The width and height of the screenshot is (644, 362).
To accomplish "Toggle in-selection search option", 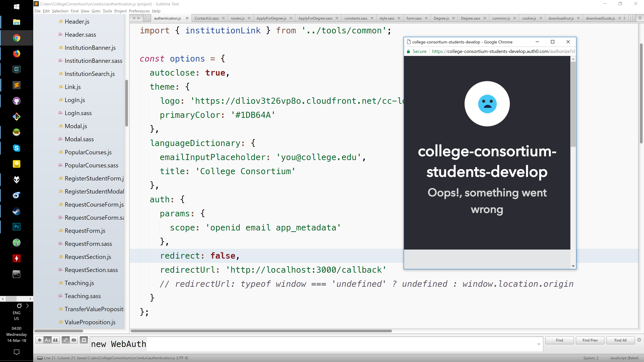I will (74, 340).
